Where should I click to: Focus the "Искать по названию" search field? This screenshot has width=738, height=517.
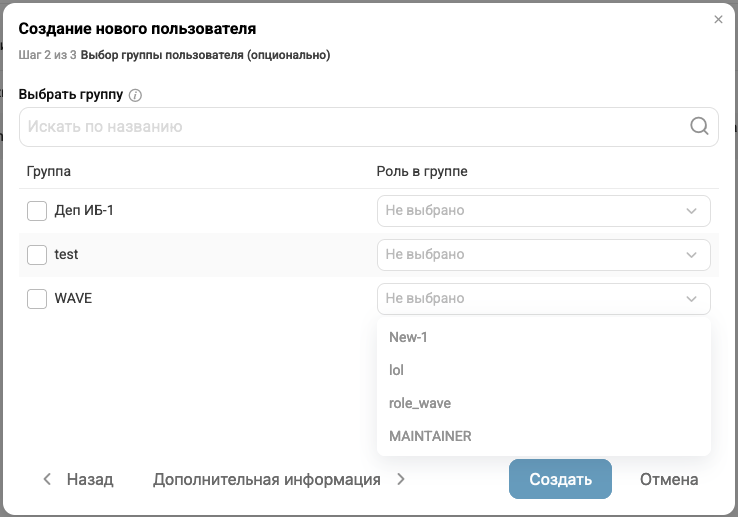click(x=350, y=127)
